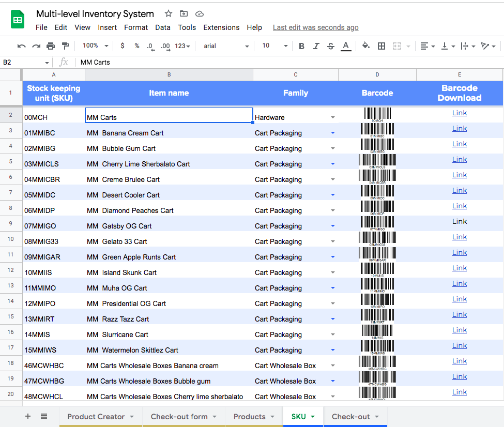
Task: Click the print icon
Action: [x=51, y=46]
